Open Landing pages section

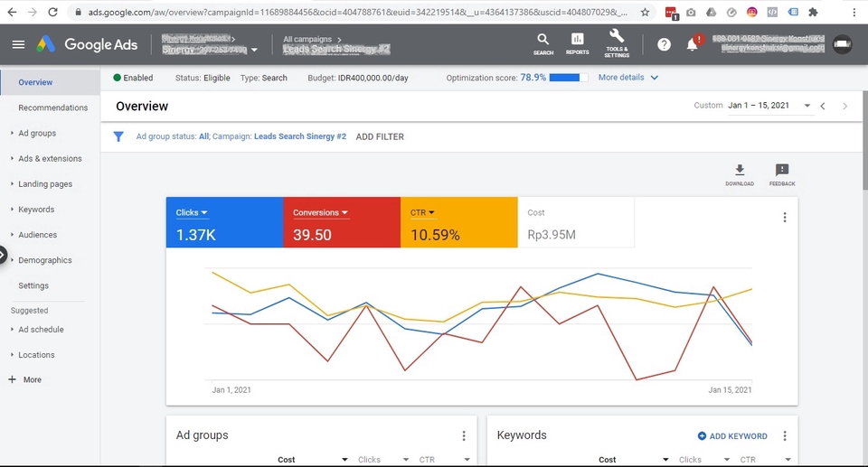point(45,184)
